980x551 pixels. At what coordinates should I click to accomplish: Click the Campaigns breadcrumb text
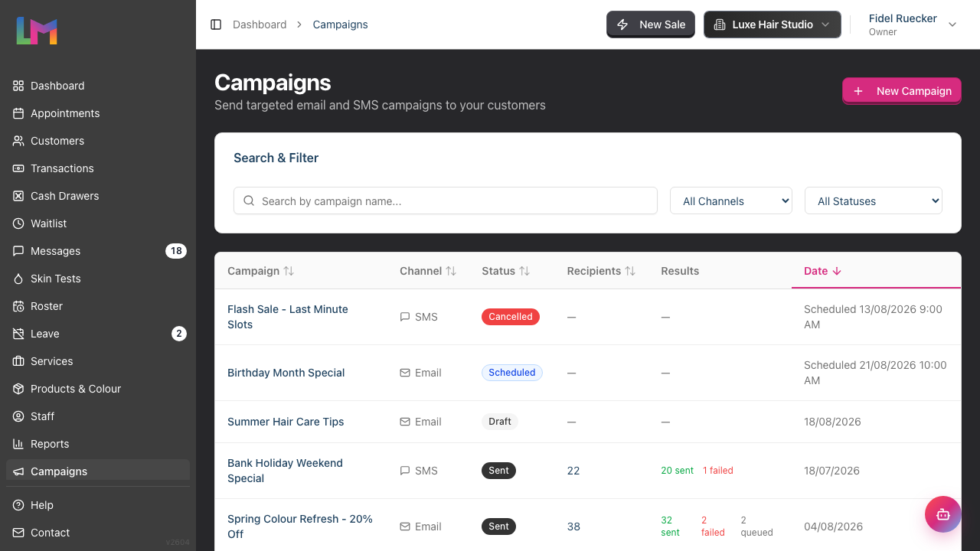point(340,24)
